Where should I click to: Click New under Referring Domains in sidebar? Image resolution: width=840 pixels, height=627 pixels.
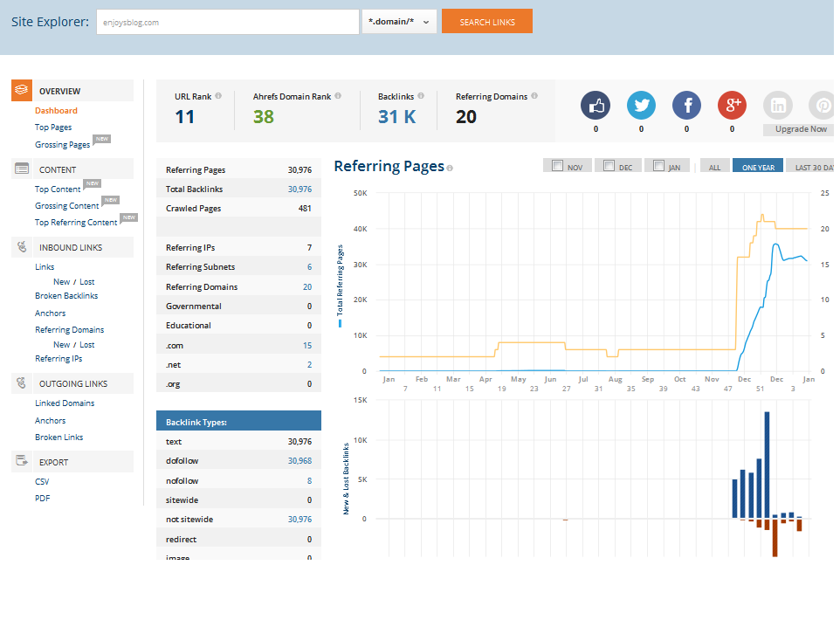[62, 345]
